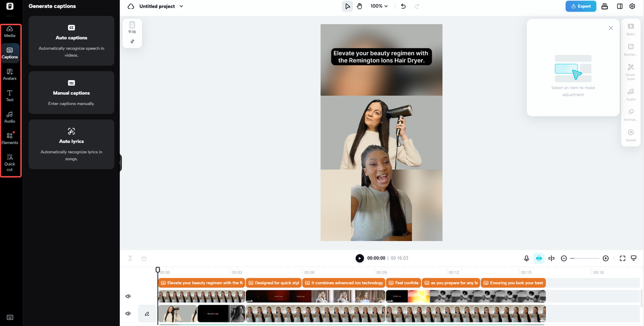Select first clip on upper video track
This screenshot has width=644, height=326.
[x=202, y=296]
